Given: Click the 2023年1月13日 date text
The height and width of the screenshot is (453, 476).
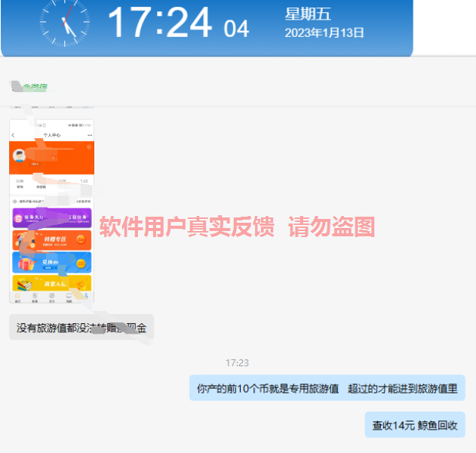Looking at the screenshot, I should pyautogui.click(x=324, y=33).
